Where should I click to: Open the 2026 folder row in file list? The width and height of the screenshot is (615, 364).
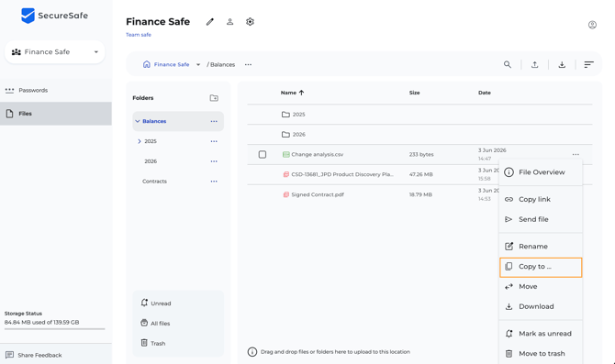click(419, 135)
